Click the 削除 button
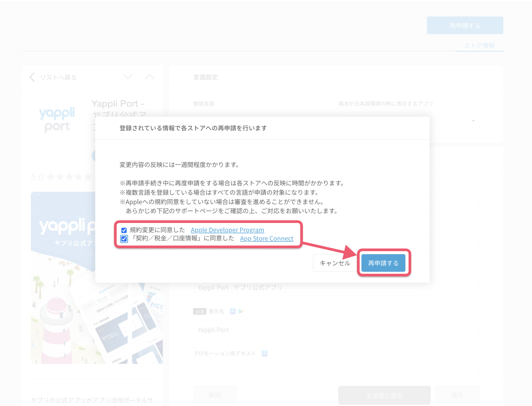 click(215, 395)
